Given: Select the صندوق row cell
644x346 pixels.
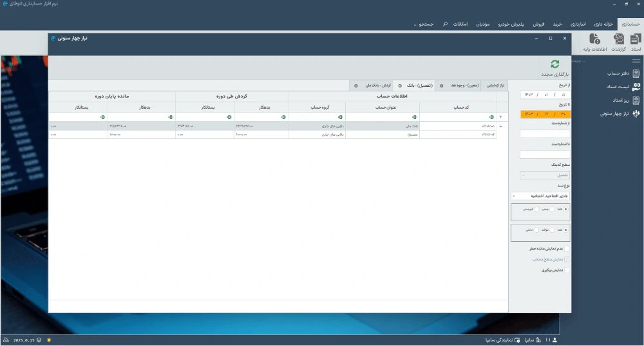Looking at the screenshot, I should click(383, 134).
